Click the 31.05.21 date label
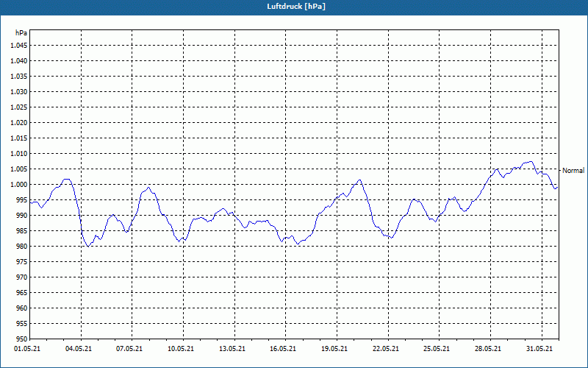588x368 pixels. click(539, 349)
